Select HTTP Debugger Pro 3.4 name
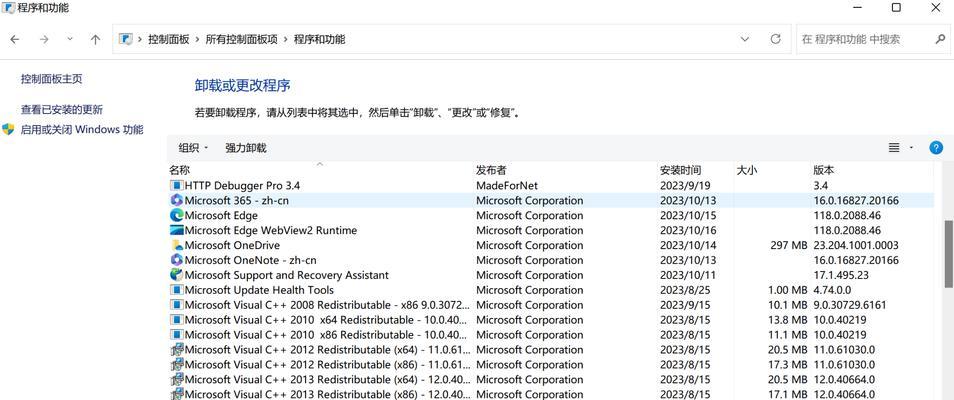 point(242,185)
